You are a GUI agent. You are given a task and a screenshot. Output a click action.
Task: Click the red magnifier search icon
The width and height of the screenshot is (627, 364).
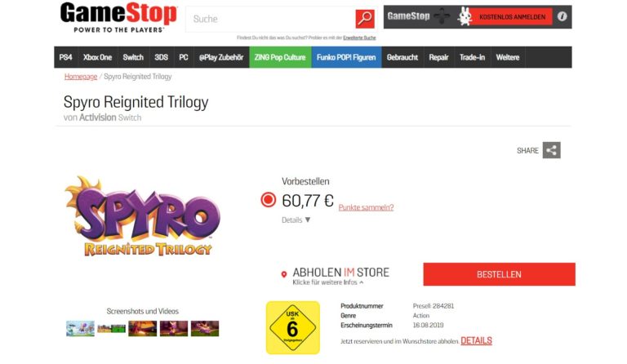pyautogui.click(x=365, y=19)
